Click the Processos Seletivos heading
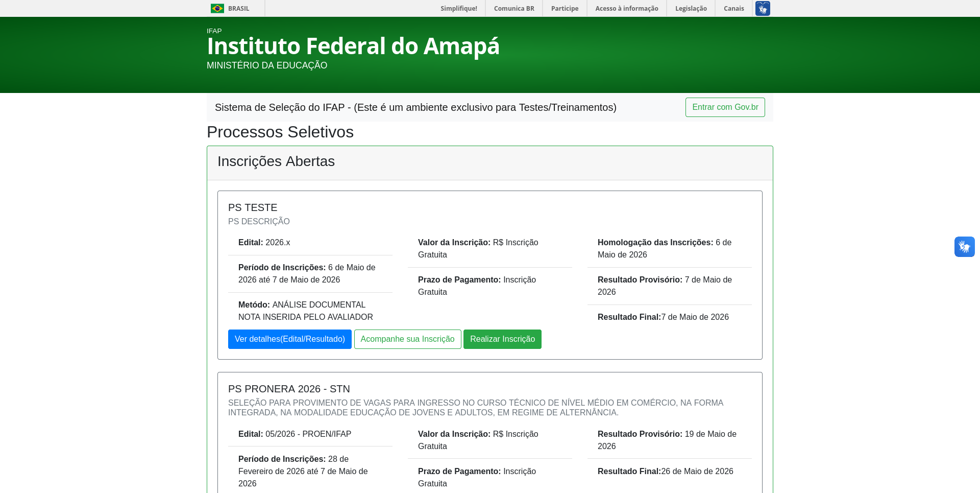 [280, 132]
